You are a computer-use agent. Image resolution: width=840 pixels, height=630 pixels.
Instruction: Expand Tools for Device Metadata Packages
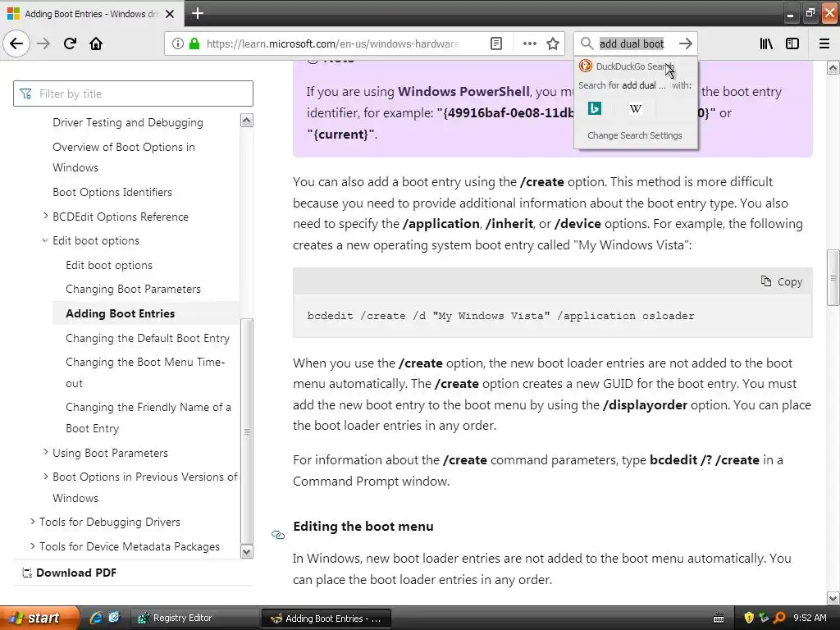(x=33, y=546)
